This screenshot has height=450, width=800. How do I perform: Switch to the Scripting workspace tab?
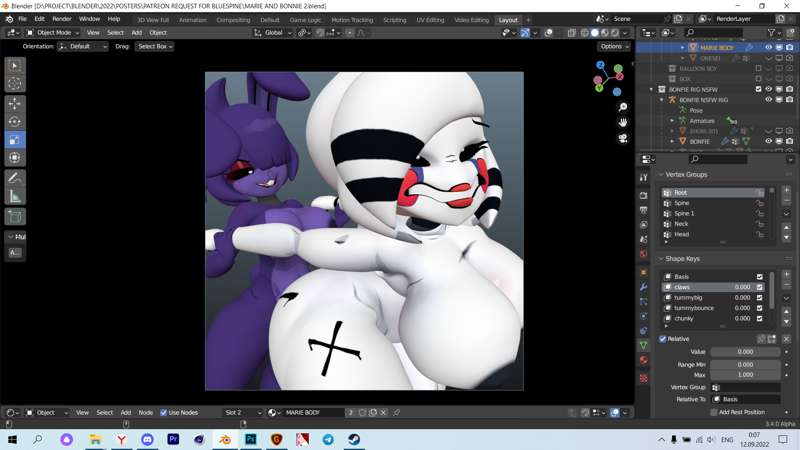click(x=394, y=20)
